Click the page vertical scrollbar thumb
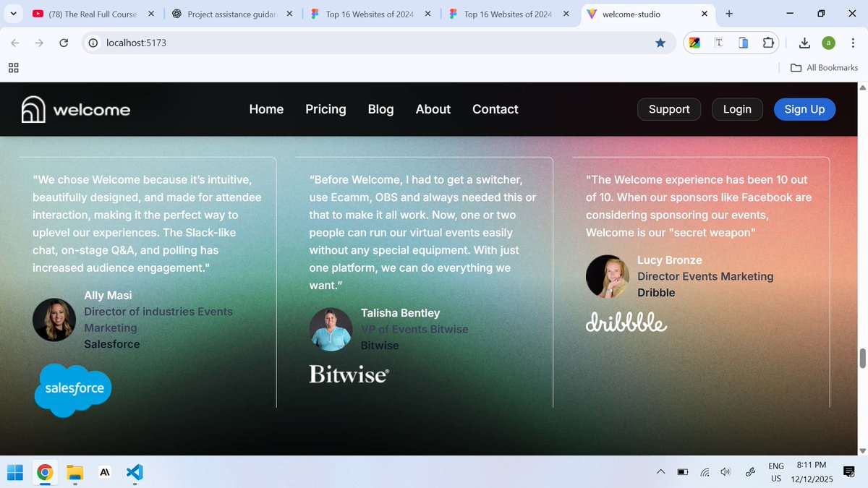 point(861,358)
